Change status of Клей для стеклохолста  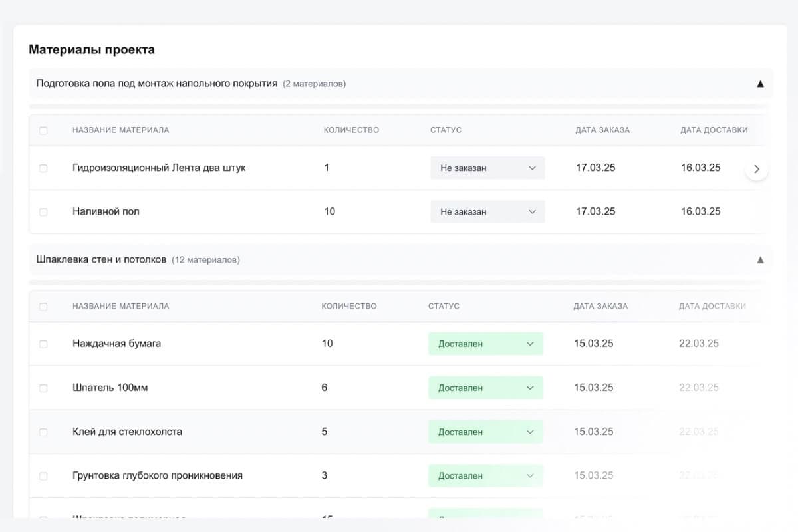tap(485, 432)
